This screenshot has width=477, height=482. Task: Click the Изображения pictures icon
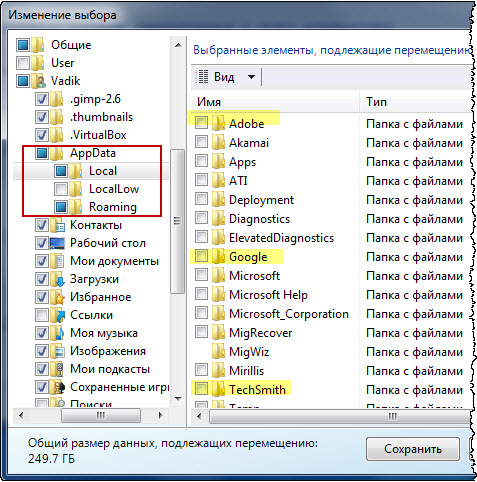pos(57,351)
